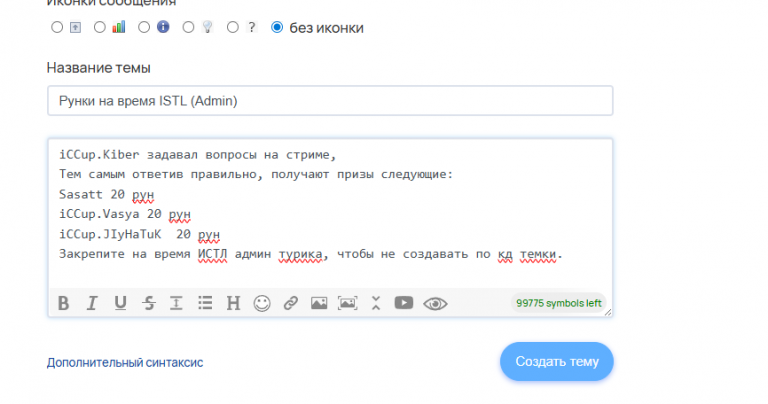The width and height of the screenshot is (768, 404).
Task: Click the text-height spacing icon in toolbar
Action: pyautogui.click(x=176, y=303)
